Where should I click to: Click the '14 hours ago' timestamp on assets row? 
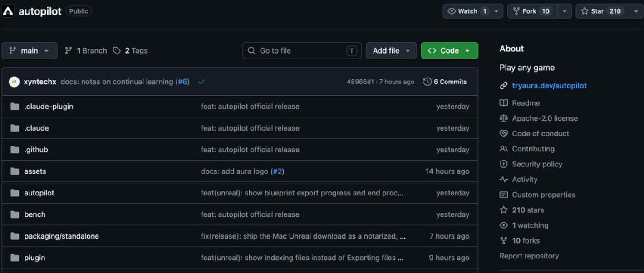447,171
